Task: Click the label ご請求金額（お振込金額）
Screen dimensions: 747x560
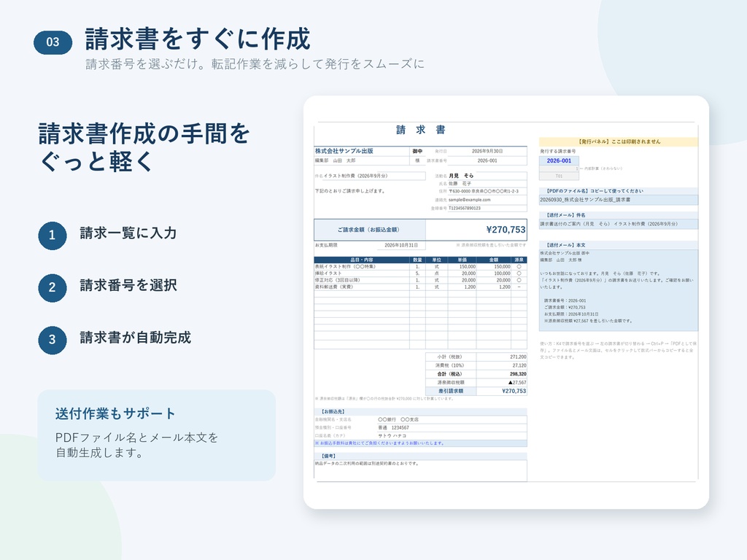Action: pyautogui.click(x=368, y=230)
